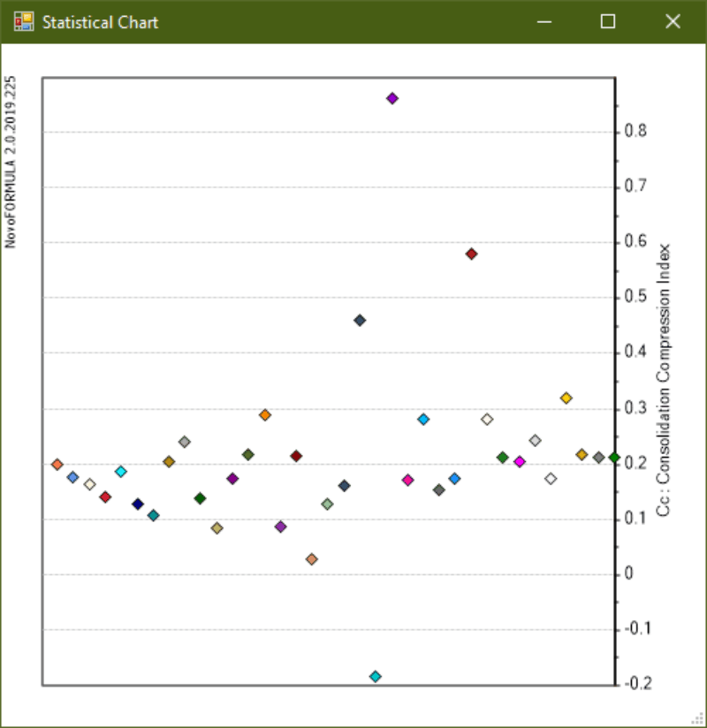Select the cream point near 0.165
Image resolution: width=707 pixels, height=728 pixels.
89,484
